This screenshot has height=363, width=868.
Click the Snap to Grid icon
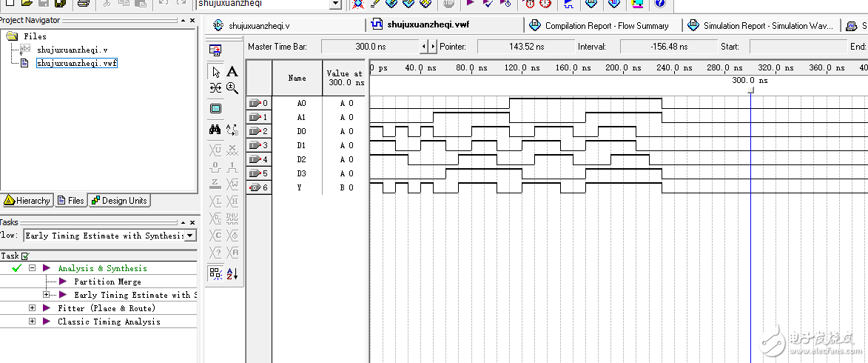(215, 273)
